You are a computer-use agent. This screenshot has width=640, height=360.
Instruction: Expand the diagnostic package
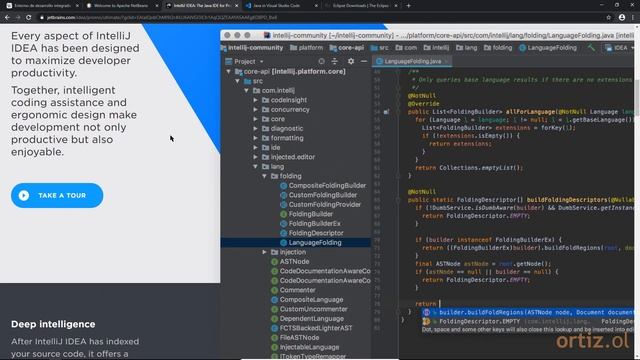point(256,129)
